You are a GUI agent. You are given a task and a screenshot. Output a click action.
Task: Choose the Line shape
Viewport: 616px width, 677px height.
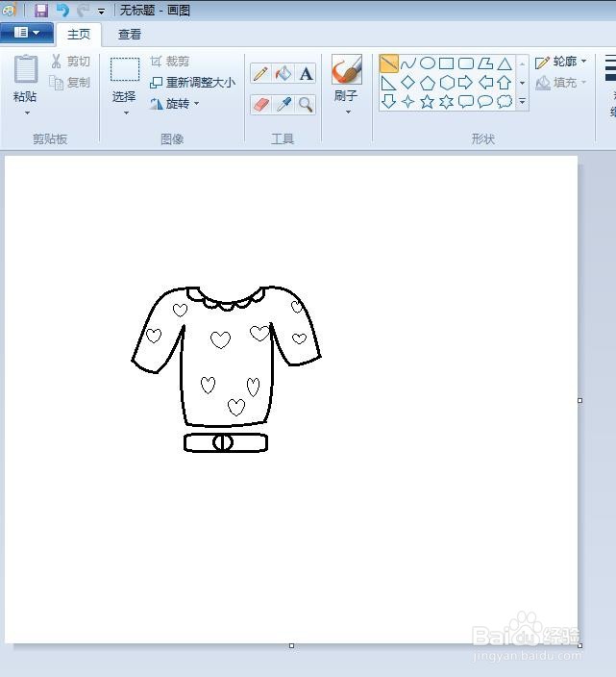tap(388, 63)
